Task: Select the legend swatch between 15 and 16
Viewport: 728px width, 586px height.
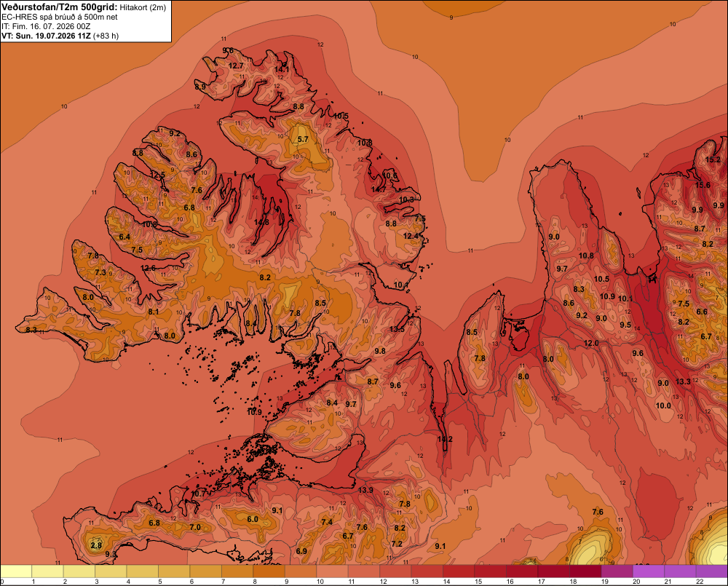Action: pos(490,571)
